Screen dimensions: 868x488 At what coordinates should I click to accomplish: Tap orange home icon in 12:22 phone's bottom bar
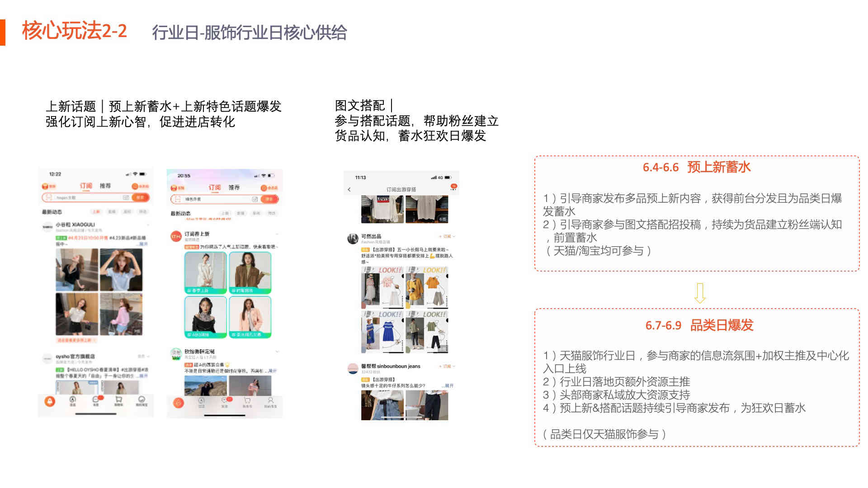[50, 401]
